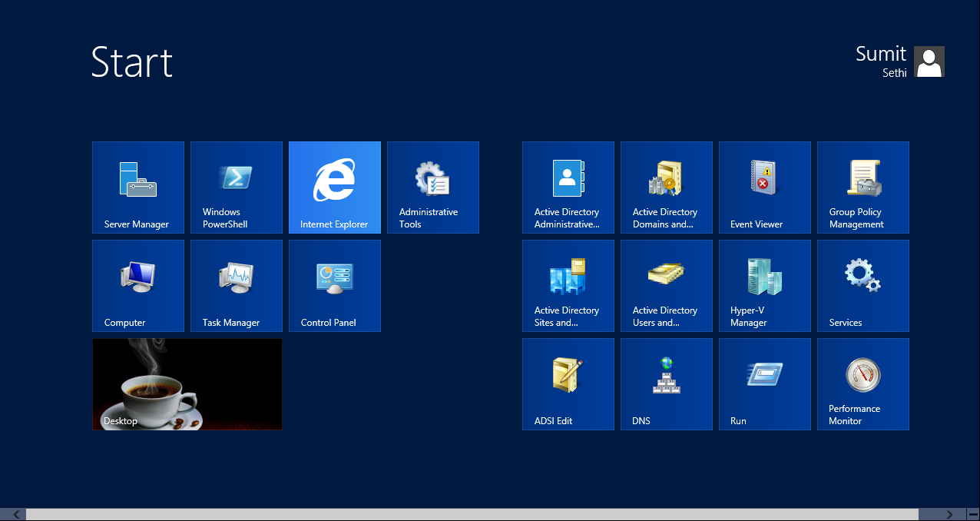This screenshot has height=521, width=980.
Task: Launch the DNS manager
Action: 666,383
